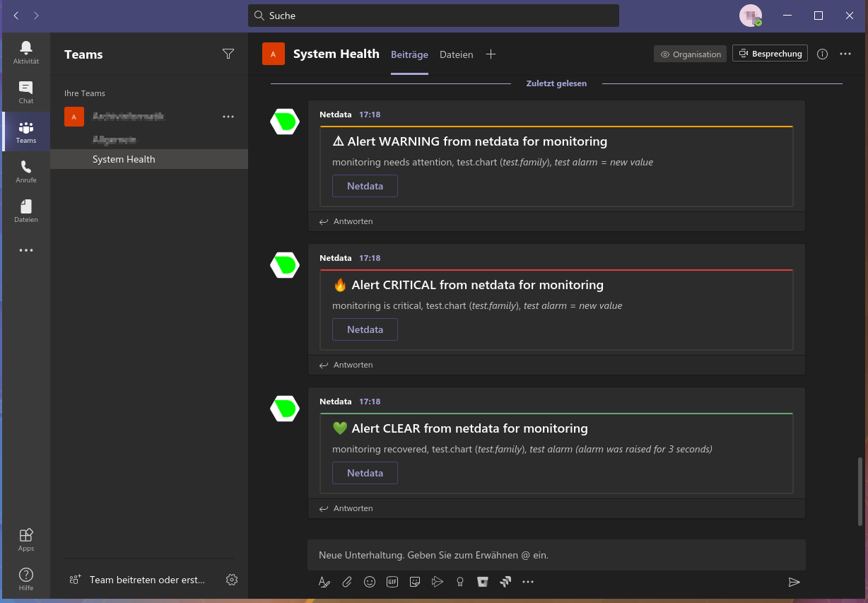Viewport: 868px width, 603px height.
Task: Click the Ihre Teams label
Action: click(x=85, y=93)
